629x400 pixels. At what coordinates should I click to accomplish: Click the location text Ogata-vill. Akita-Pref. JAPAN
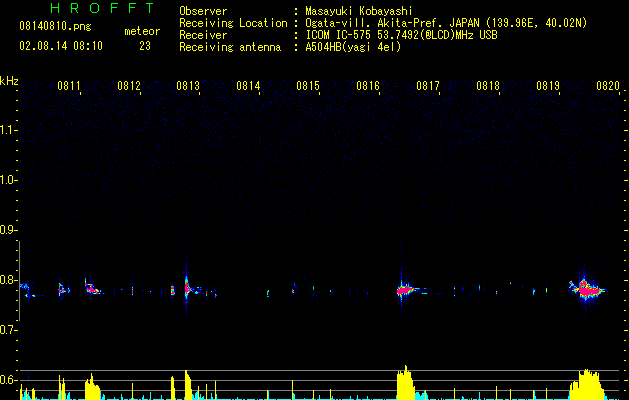(393, 23)
